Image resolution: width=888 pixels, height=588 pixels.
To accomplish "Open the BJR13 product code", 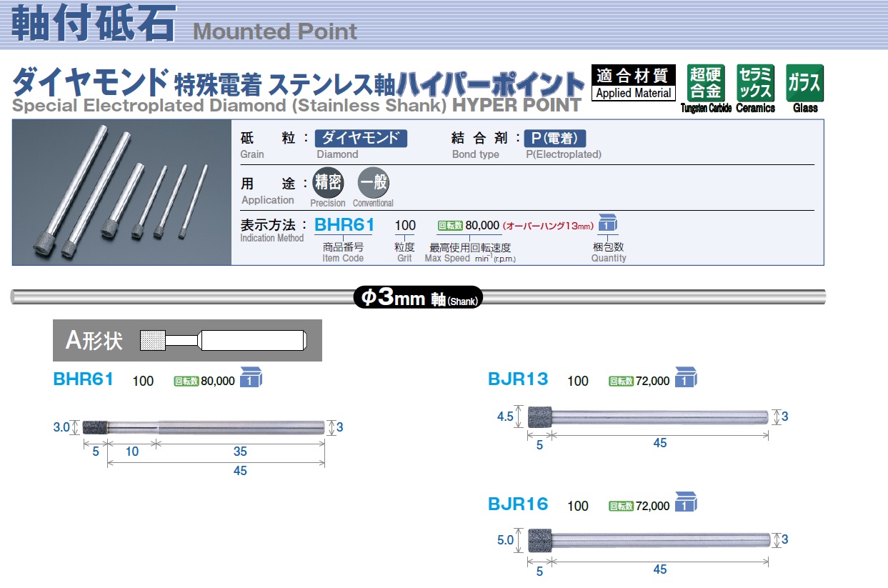I will pyautogui.click(x=518, y=379).
